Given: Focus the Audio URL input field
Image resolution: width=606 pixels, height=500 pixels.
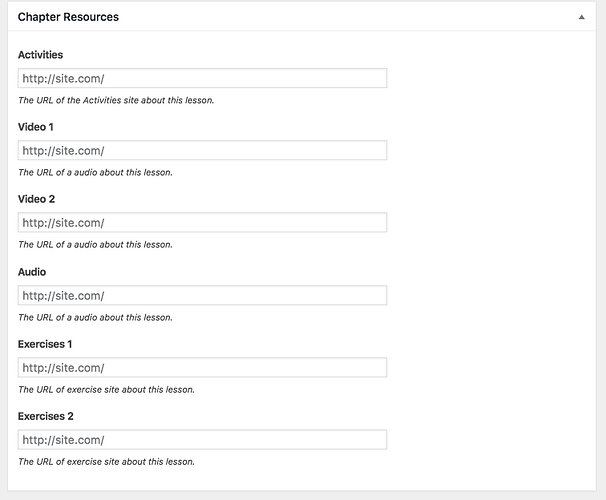Looking at the screenshot, I should click(202, 295).
